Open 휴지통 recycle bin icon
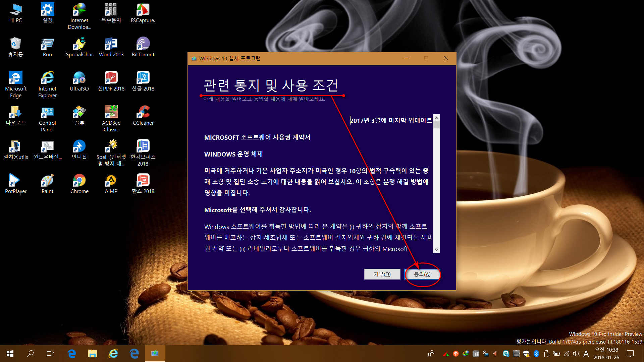This screenshot has height=362, width=644. (15, 47)
